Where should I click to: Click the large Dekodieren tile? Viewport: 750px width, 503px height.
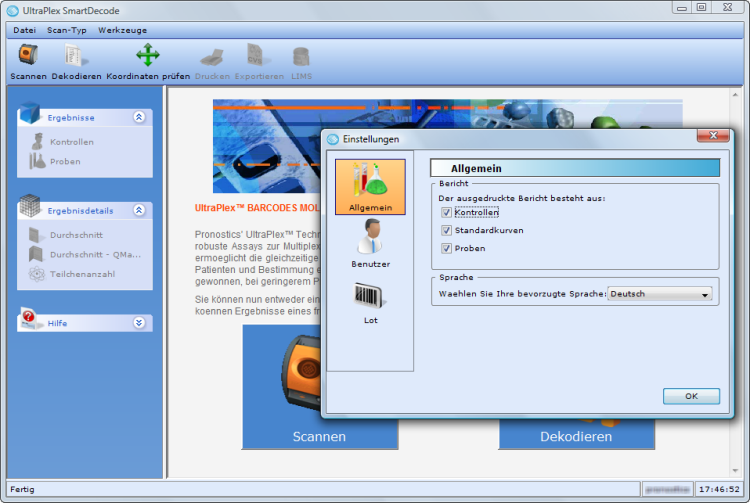[576, 436]
